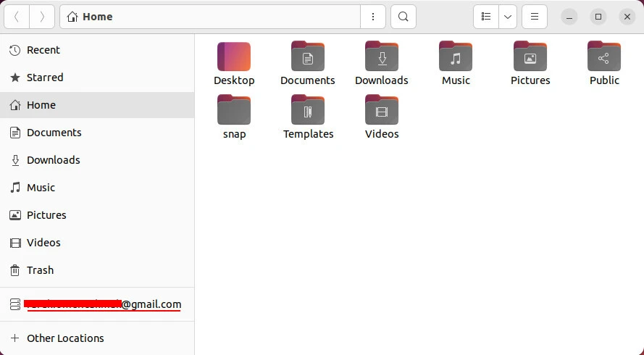Screen dimensions: 644x355
Task: Open Trash from the sidebar
Action: pyautogui.click(x=40, y=270)
